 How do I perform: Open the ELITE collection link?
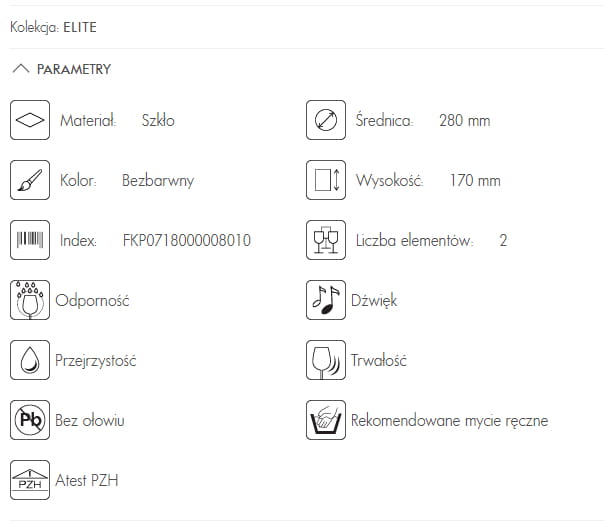[80, 27]
